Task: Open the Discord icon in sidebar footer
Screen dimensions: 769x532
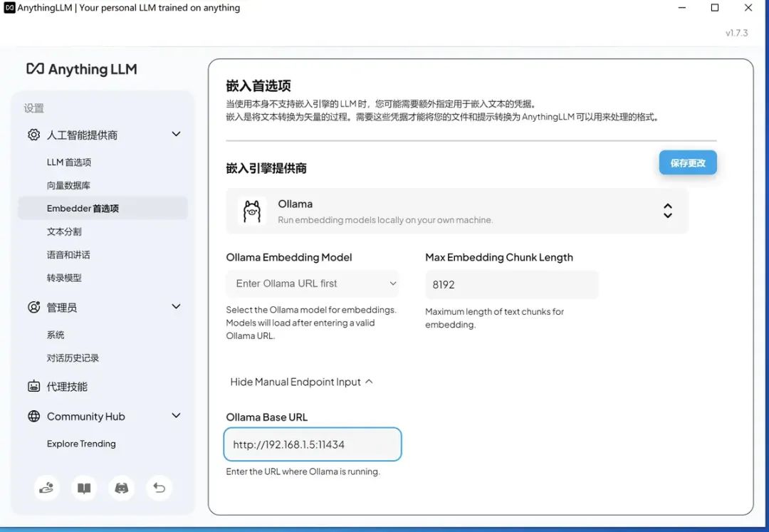Action: pos(122,488)
